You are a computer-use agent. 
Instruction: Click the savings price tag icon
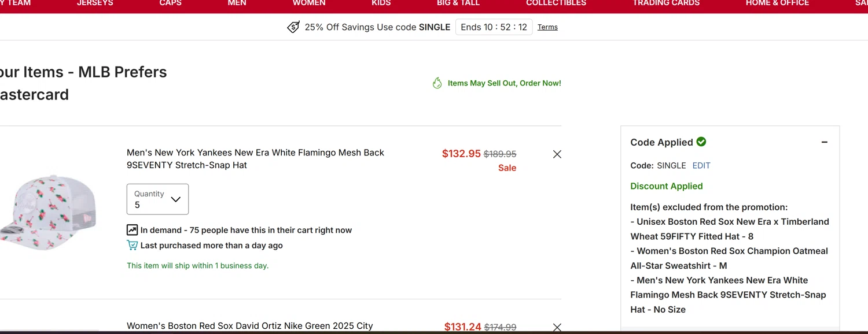(293, 27)
